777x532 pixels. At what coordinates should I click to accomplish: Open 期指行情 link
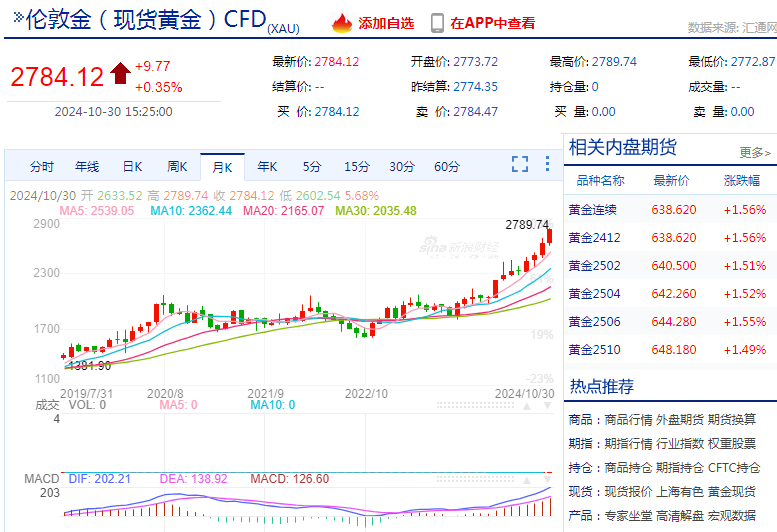[628, 443]
